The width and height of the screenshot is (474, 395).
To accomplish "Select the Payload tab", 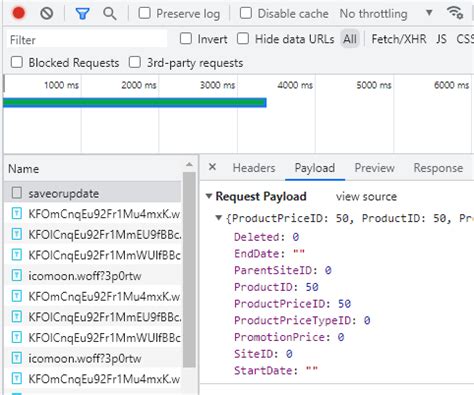I will coord(315,168).
